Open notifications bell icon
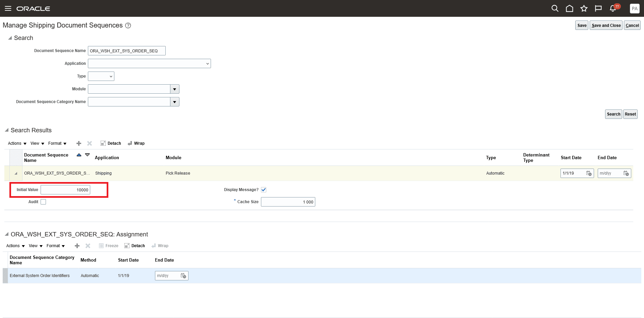Screen dimensions: 644x318 point(613,8)
